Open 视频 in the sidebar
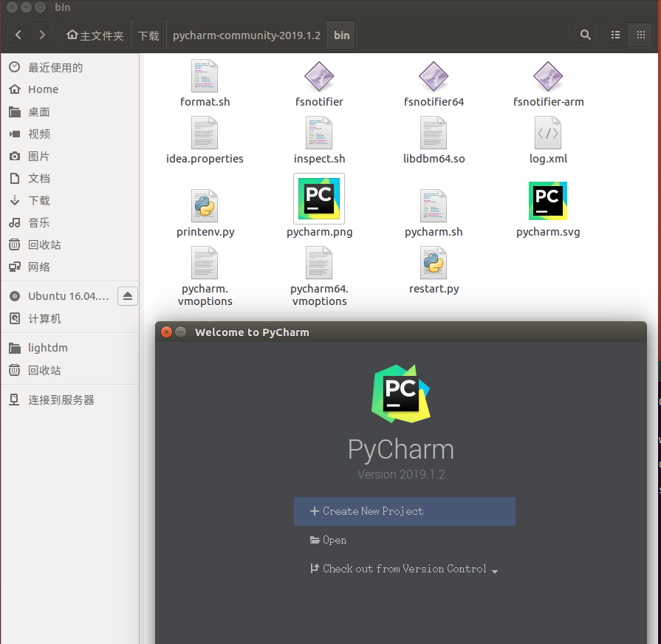This screenshot has height=644, width=661. pyautogui.click(x=69, y=134)
